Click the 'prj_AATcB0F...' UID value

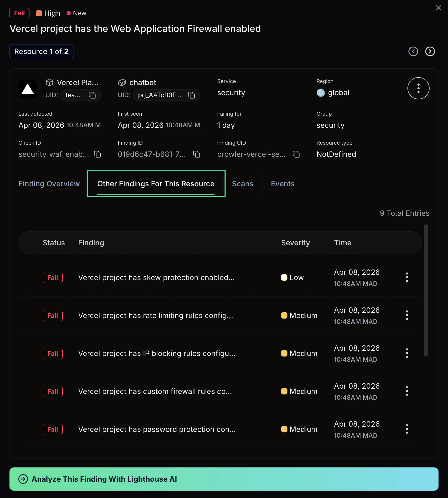(160, 95)
